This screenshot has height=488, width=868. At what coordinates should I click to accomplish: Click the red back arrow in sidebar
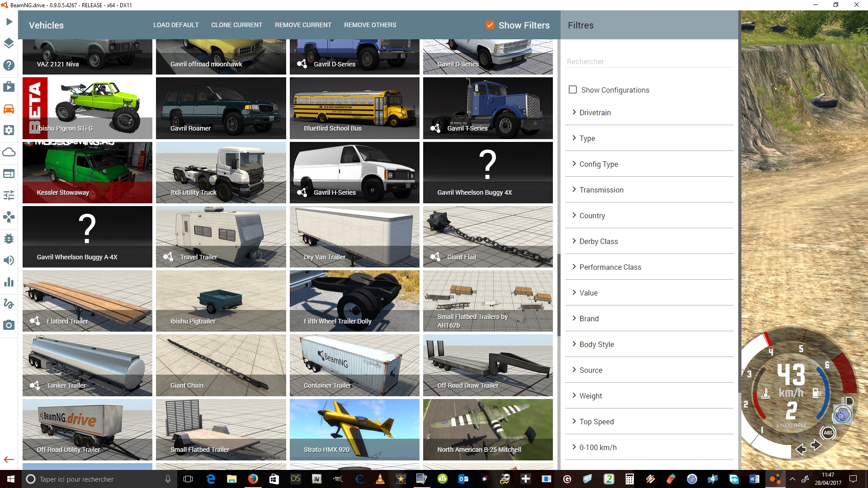[9, 460]
